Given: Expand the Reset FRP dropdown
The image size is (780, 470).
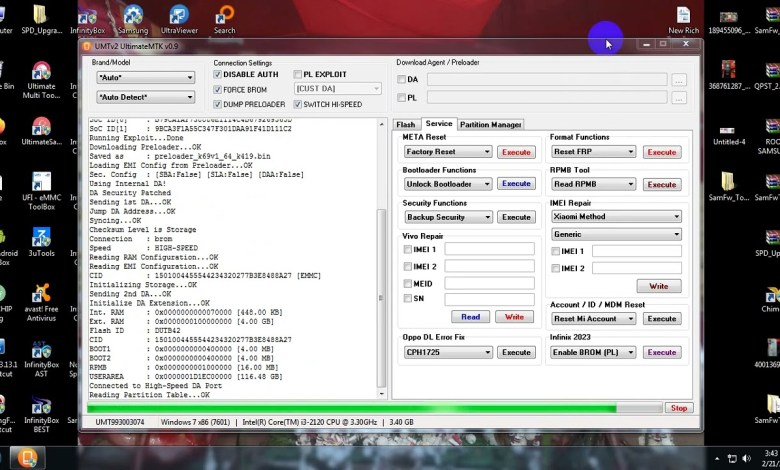Looking at the screenshot, I should coord(594,152).
